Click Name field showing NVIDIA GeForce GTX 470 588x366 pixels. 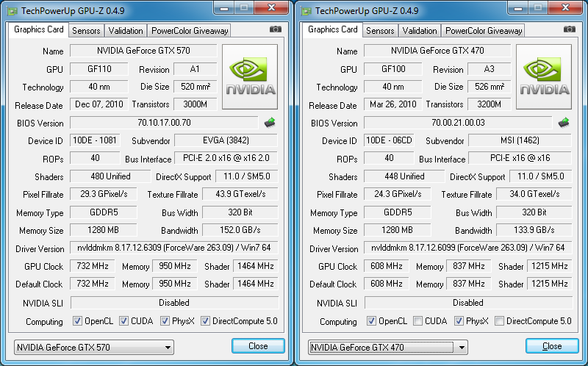tap(437, 51)
